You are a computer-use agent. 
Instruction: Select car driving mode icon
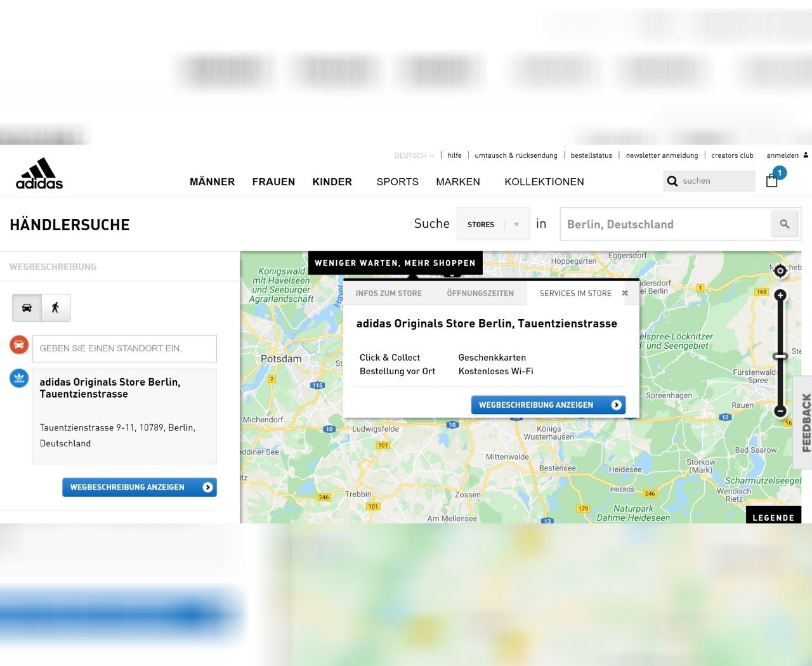27,308
